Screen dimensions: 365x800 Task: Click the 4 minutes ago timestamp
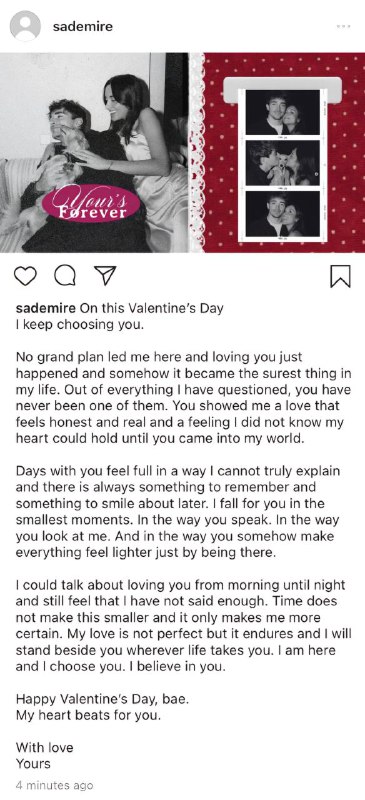pyautogui.click(x=55, y=785)
